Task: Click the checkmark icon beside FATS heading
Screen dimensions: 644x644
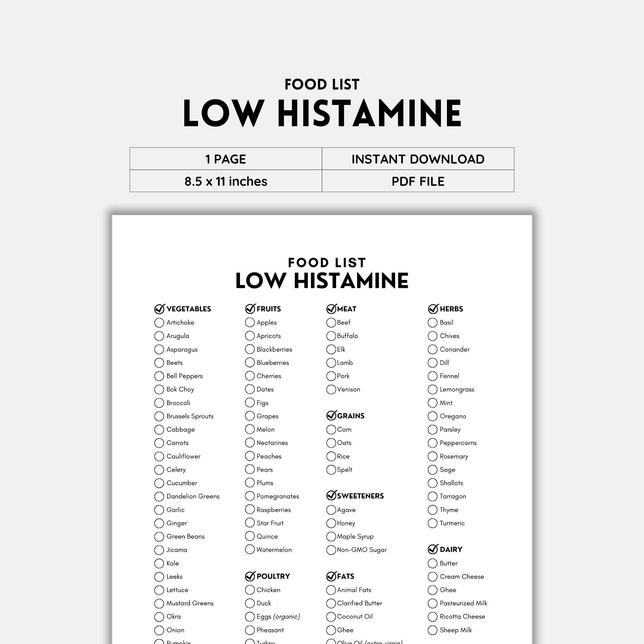Action: [331, 576]
